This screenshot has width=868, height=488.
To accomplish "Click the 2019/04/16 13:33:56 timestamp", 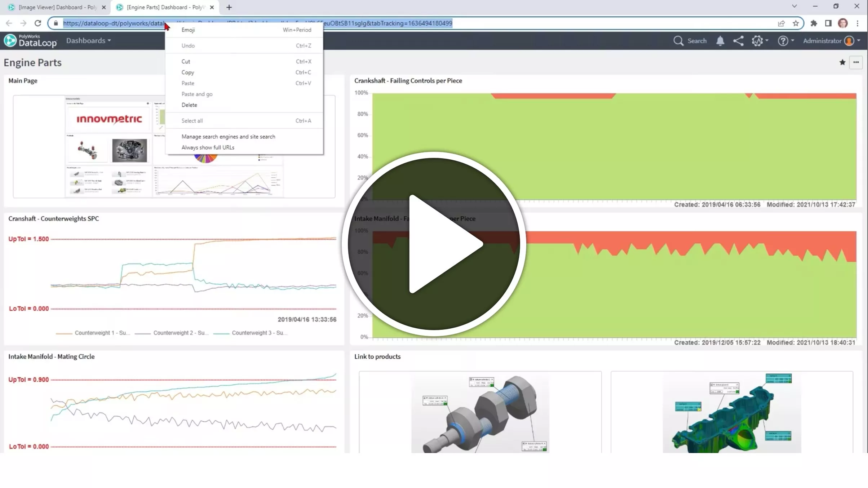I will pyautogui.click(x=307, y=320).
